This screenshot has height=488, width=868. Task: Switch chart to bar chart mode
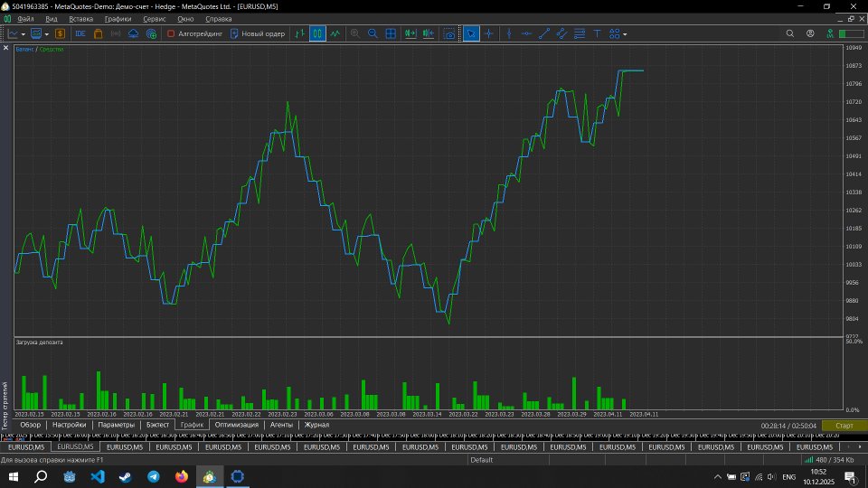(x=299, y=33)
